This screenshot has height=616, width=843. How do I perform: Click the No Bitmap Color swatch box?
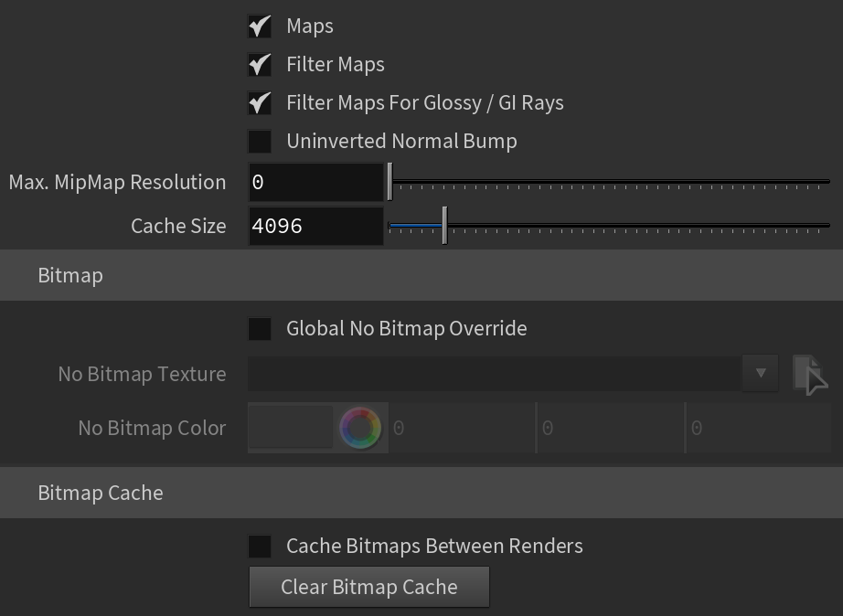[x=291, y=428]
